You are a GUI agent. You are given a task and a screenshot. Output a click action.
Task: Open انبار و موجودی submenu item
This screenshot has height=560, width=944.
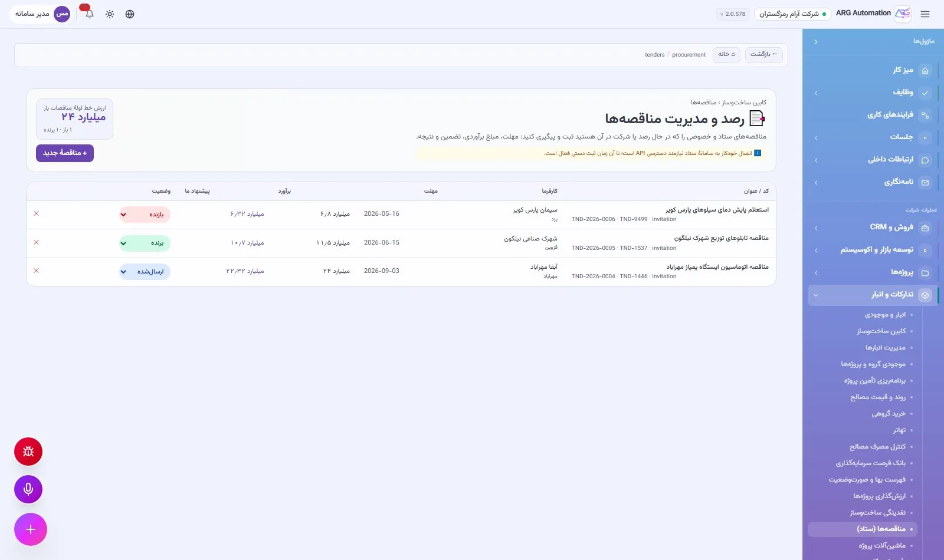tap(885, 315)
